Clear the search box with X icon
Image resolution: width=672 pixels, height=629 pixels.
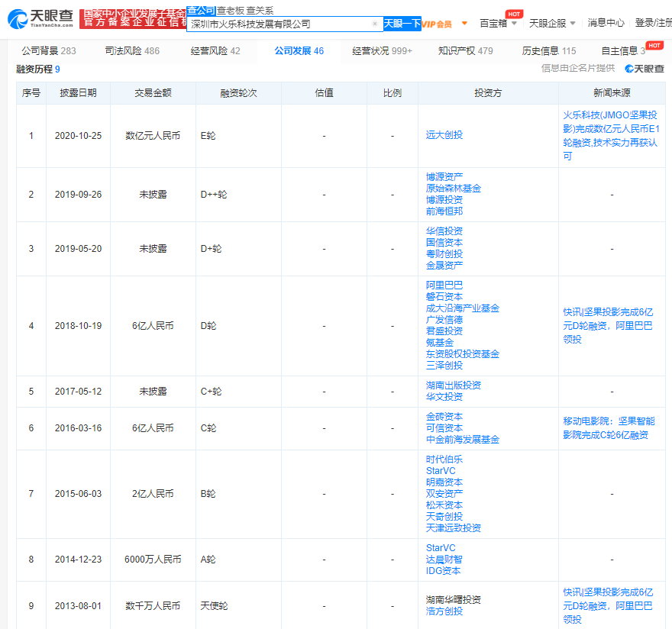[375, 24]
